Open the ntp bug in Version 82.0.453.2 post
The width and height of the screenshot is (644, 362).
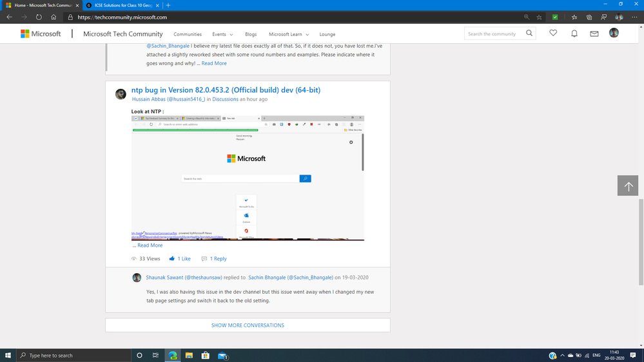tap(226, 90)
